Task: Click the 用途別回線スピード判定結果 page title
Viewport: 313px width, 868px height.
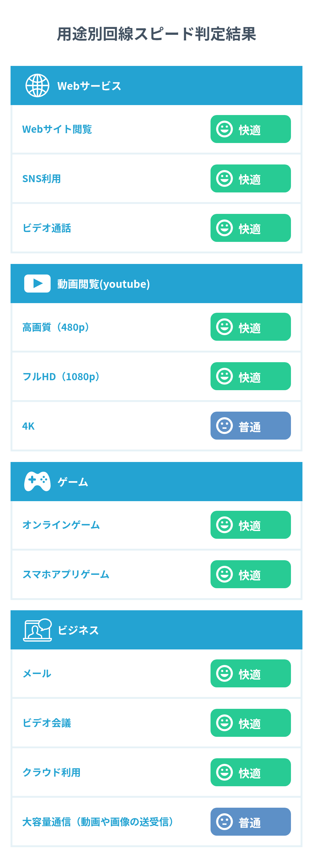Action: click(x=156, y=34)
